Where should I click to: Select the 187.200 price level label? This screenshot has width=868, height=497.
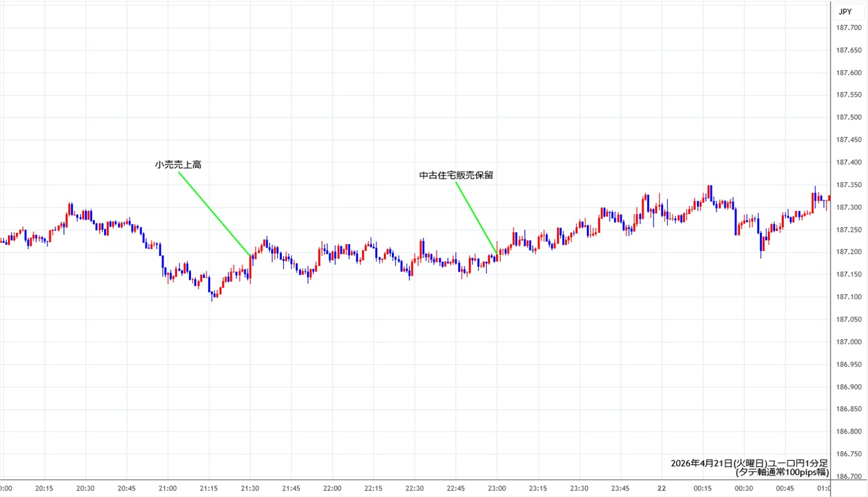[848, 252]
